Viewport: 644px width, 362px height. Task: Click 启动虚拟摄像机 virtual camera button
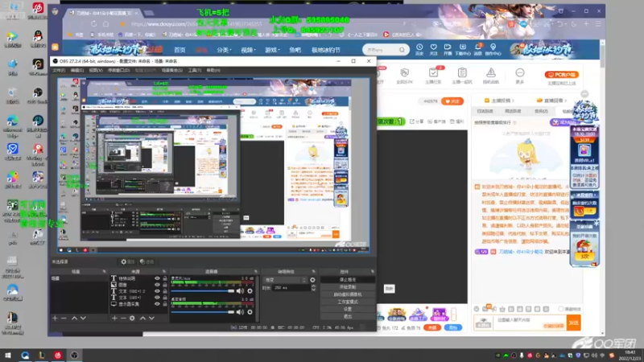[x=348, y=294]
